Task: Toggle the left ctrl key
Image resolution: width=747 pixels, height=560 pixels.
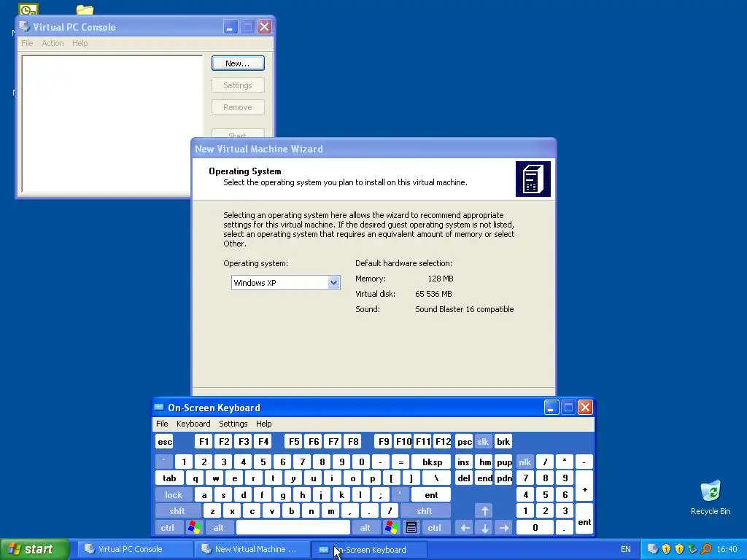Action: click(168, 528)
